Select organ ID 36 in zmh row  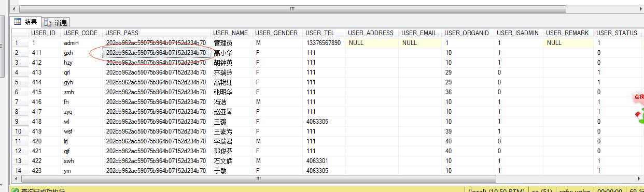(x=468, y=92)
